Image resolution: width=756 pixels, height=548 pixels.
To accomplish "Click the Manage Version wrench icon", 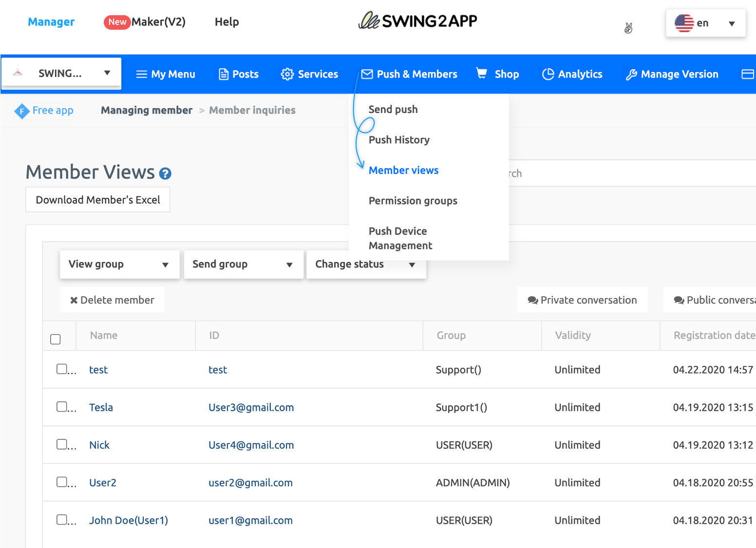I will pyautogui.click(x=631, y=75).
